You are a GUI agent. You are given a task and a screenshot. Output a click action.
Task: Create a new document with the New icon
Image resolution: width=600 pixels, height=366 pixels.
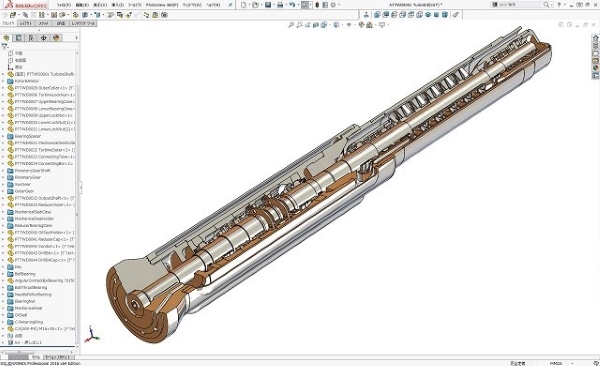point(243,5)
